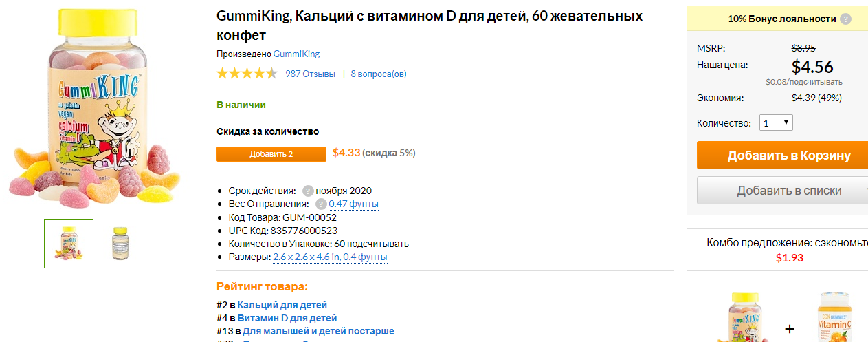Select the first product thumbnail
Viewport: 868px width, 342px height.
tap(69, 244)
